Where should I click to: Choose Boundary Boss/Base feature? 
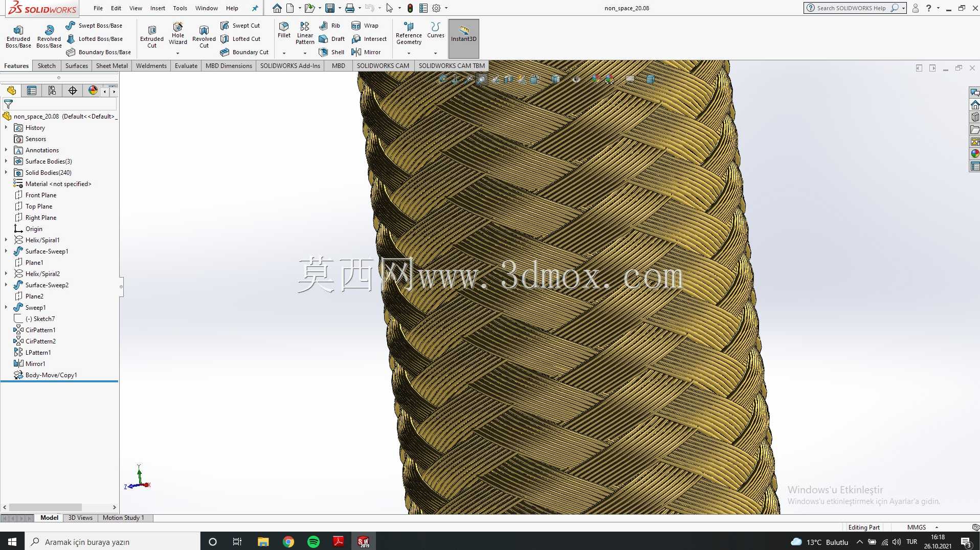[x=98, y=52]
